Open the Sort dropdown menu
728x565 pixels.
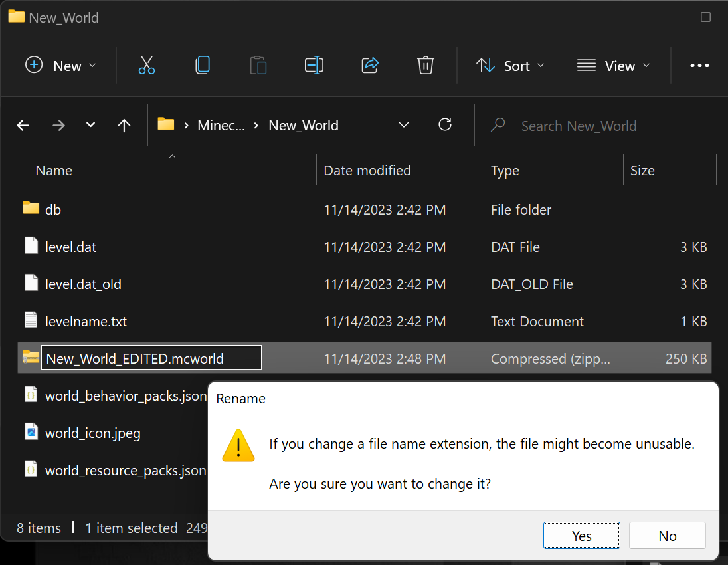[x=509, y=66]
